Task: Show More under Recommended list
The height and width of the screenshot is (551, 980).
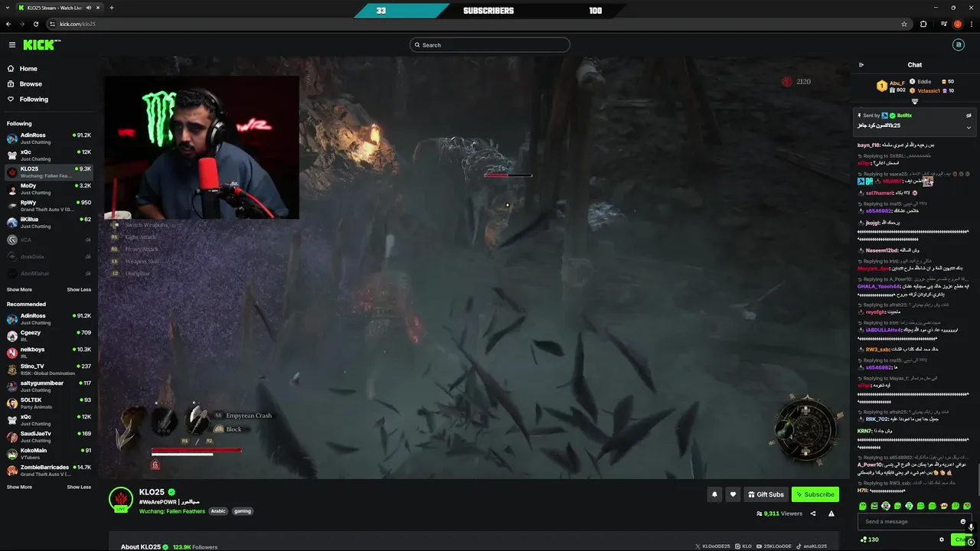Action: [19, 487]
